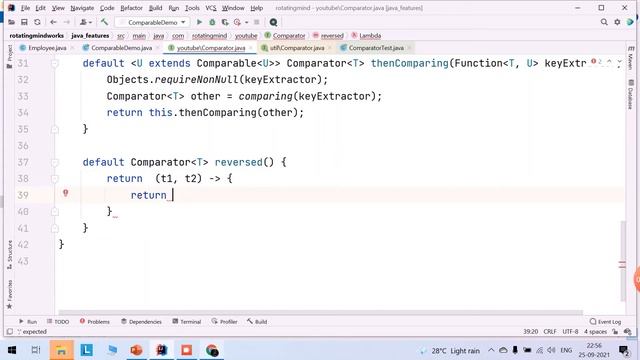Collapse the method fold marker at line 31

click(x=55, y=63)
